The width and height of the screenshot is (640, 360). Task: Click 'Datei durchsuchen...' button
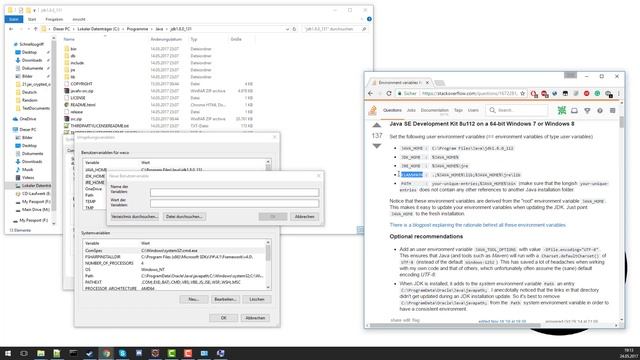coord(184,216)
